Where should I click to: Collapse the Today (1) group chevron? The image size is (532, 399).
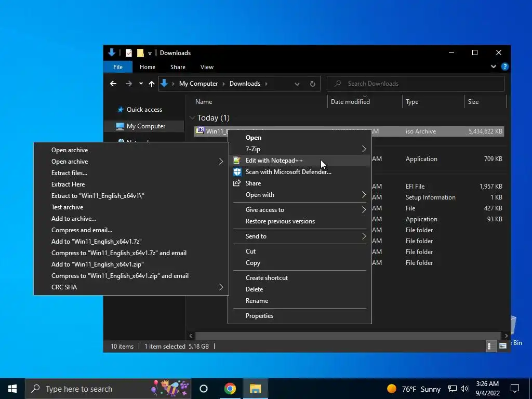(192, 118)
